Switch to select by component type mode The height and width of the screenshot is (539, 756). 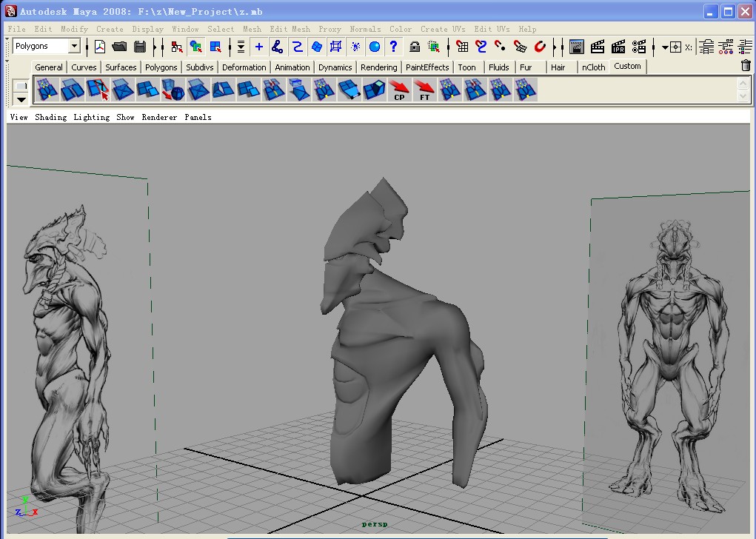pos(215,47)
